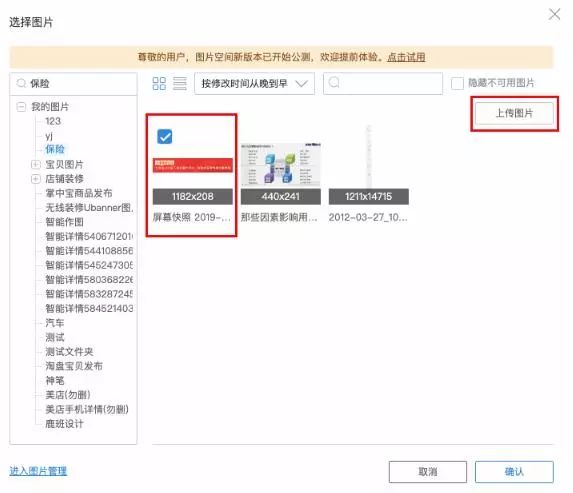The height and width of the screenshot is (493, 573).
Task: Open the 进入图片管理 link
Action: (x=38, y=471)
